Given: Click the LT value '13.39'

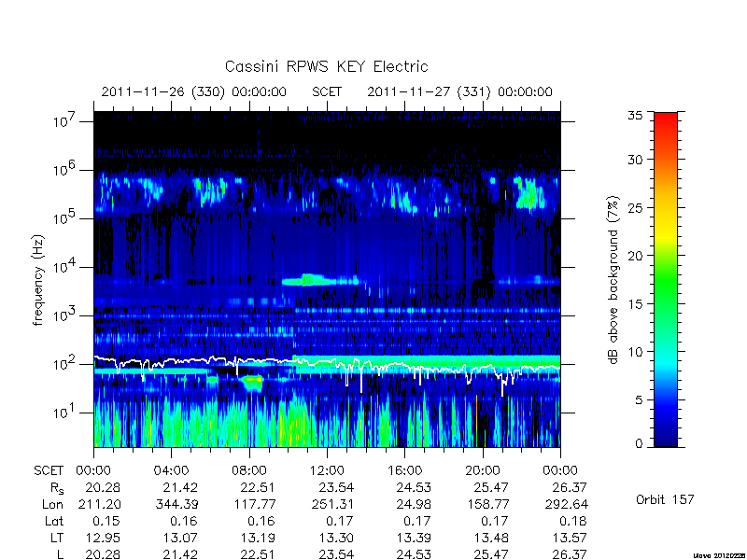Looking at the screenshot, I should click(414, 538).
